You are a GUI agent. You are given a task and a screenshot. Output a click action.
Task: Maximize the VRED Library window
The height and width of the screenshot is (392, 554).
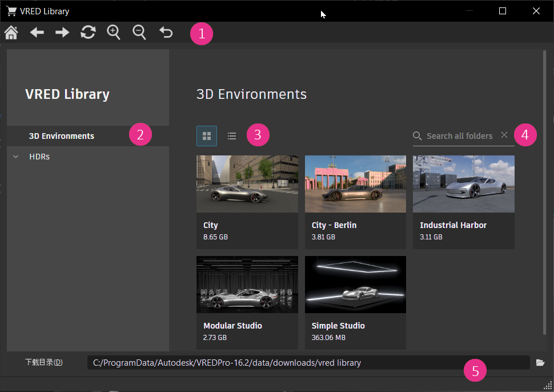tap(503, 11)
